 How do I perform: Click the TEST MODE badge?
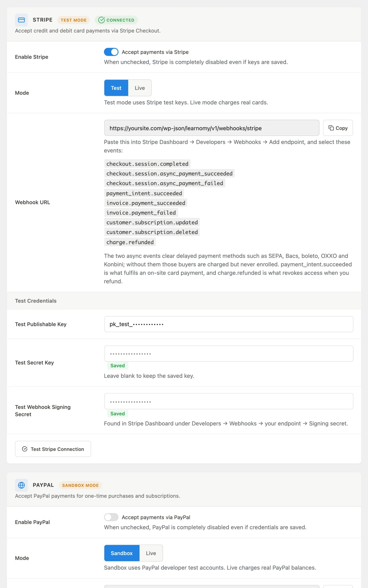click(x=74, y=20)
